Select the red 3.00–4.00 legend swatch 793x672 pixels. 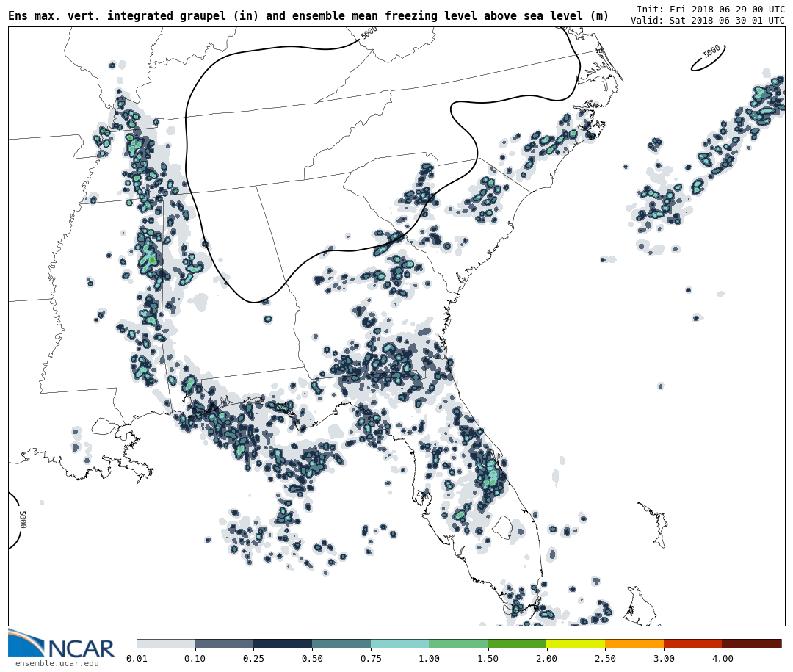tap(692, 643)
